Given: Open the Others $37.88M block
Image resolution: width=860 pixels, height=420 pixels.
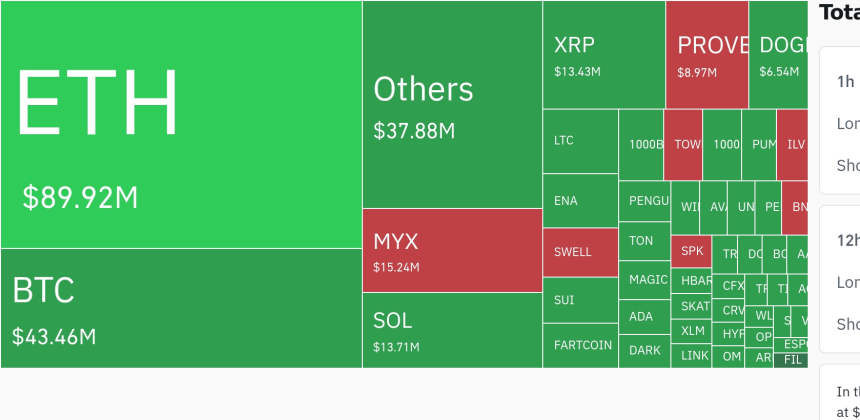Looking at the screenshot, I should [x=452, y=105].
